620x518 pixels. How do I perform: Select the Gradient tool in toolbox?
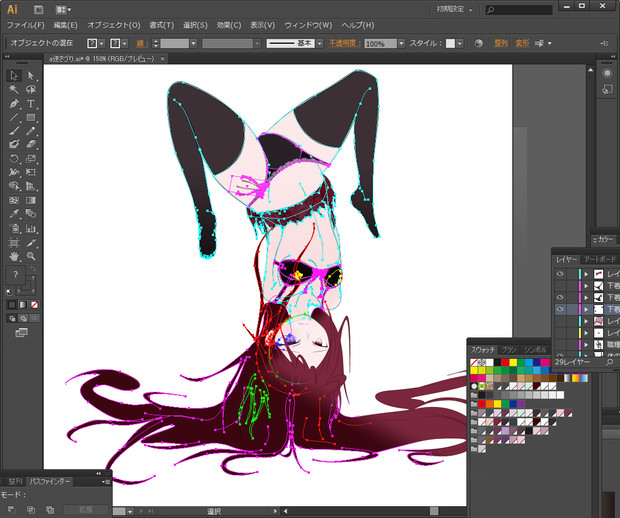pos(31,200)
